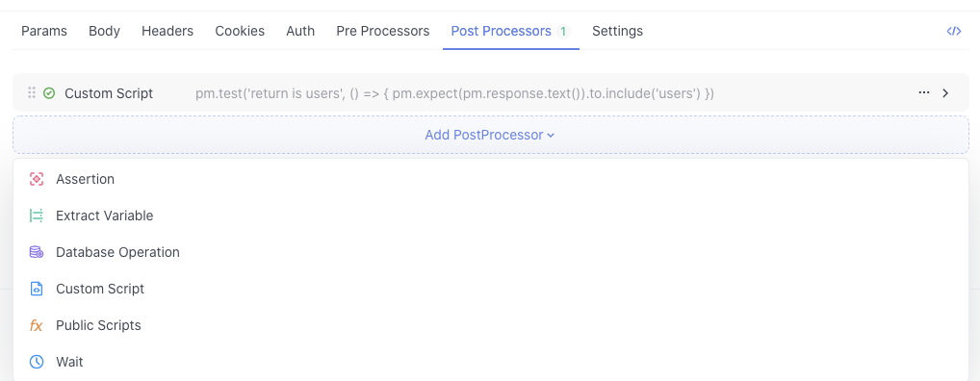Open the code view icon at top right
This screenshot has width=980, height=381.
click(x=954, y=31)
